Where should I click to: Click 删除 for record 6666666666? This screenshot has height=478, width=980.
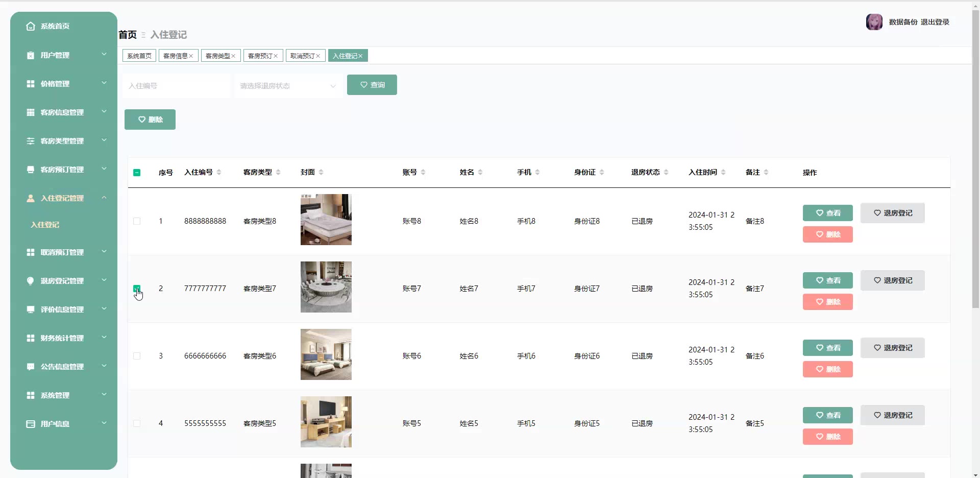click(828, 369)
